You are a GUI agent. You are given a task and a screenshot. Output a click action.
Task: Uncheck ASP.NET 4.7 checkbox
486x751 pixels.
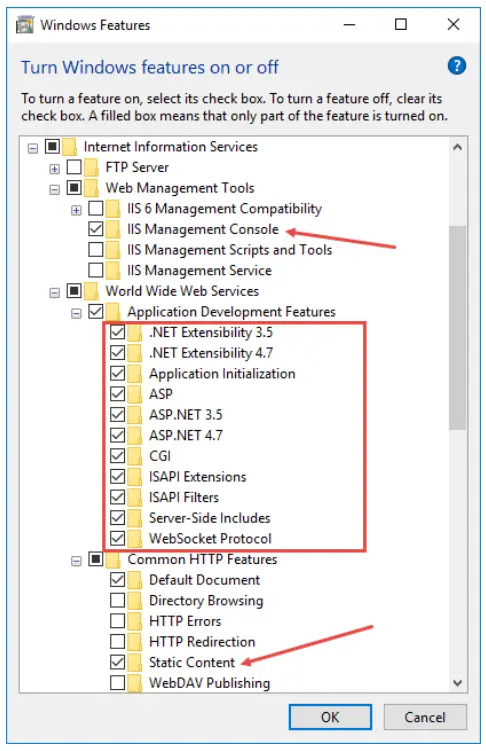(118, 435)
